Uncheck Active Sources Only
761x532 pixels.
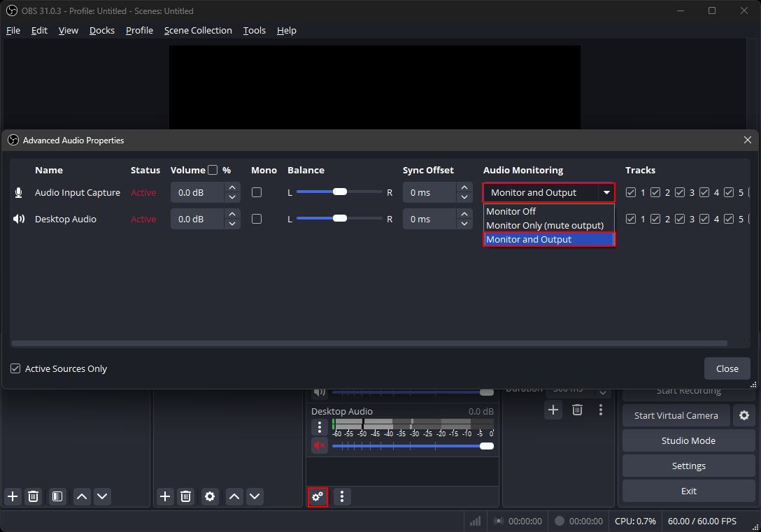pyautogui.click(x=15, y=368)
